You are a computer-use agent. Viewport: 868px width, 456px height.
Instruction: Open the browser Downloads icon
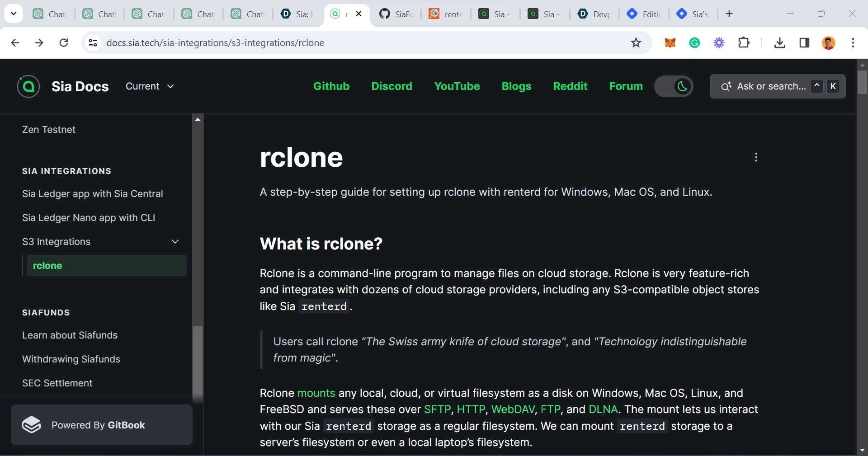click(x=780, y=43)
